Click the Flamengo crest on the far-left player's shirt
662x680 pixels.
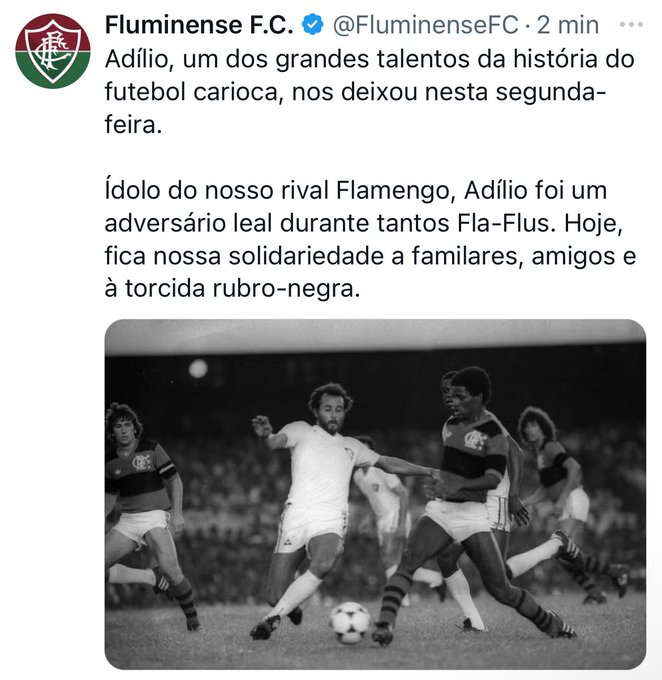(x=142, y=463)
